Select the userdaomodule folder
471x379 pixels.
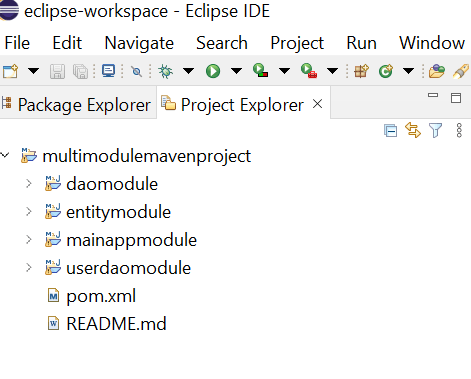click(x=128, y=268)
